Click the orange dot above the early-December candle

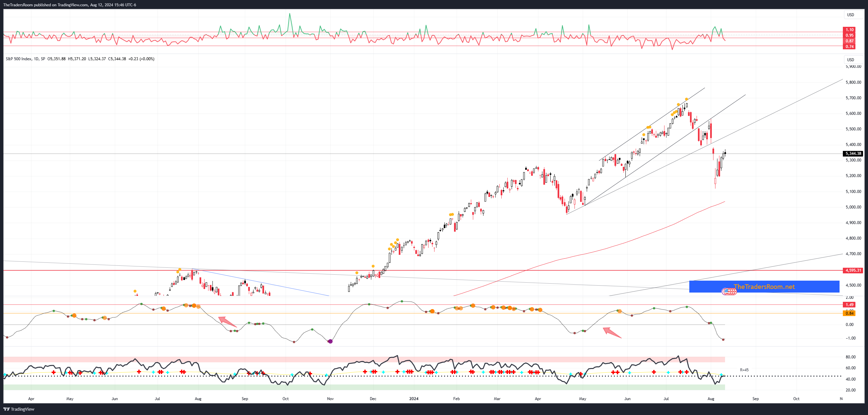tap(373, 266)
